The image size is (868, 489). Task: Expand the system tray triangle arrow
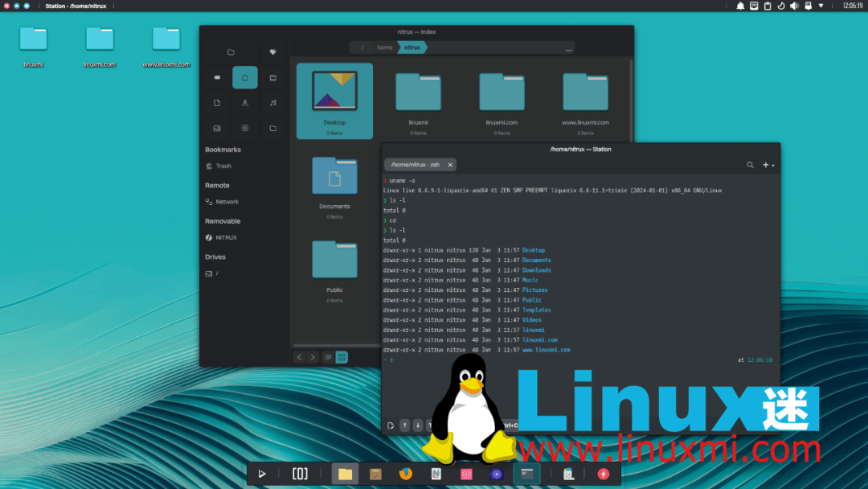click(821, 6)
